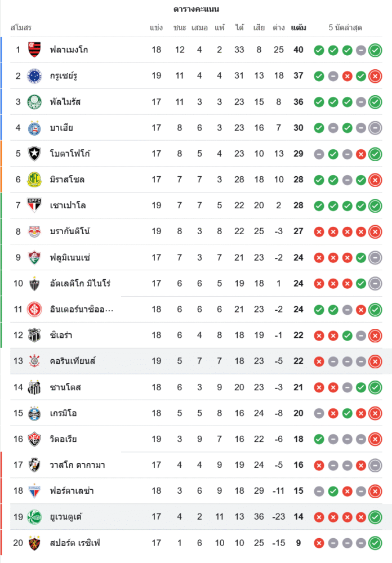
Task: Click the Flamengo club crest icon
Action: click(x=34, y=50)
